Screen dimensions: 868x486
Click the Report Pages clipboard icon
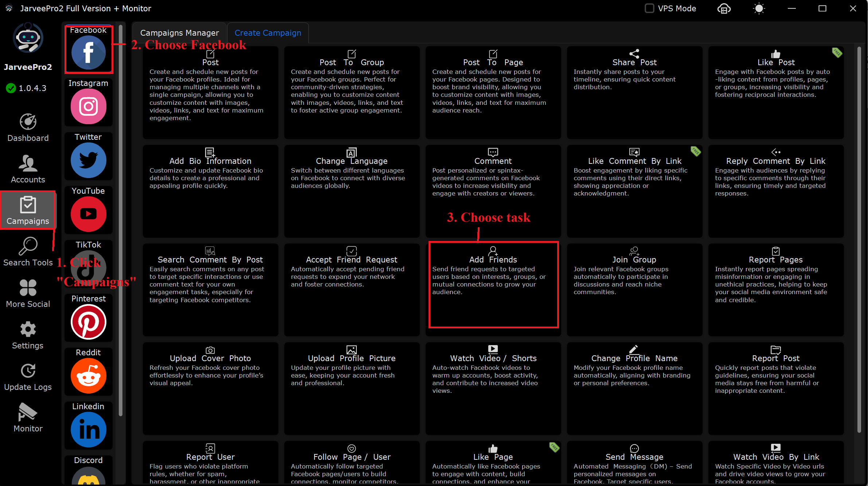pos(776,251)
